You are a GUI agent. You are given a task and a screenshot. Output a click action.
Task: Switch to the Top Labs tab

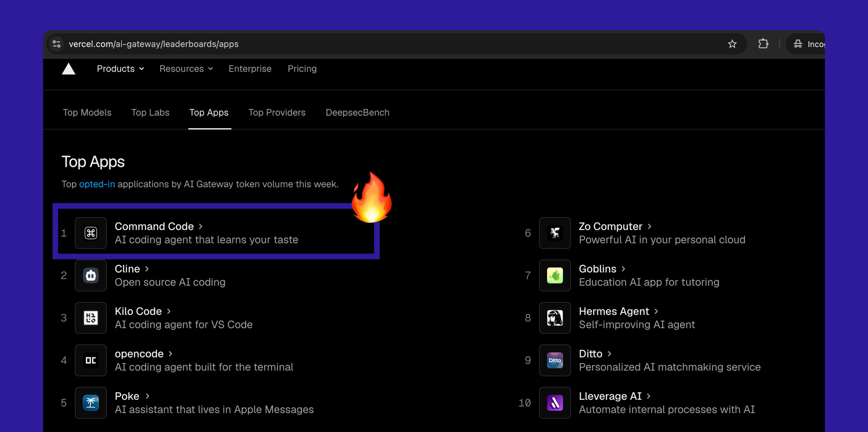(x=150, y=113)
